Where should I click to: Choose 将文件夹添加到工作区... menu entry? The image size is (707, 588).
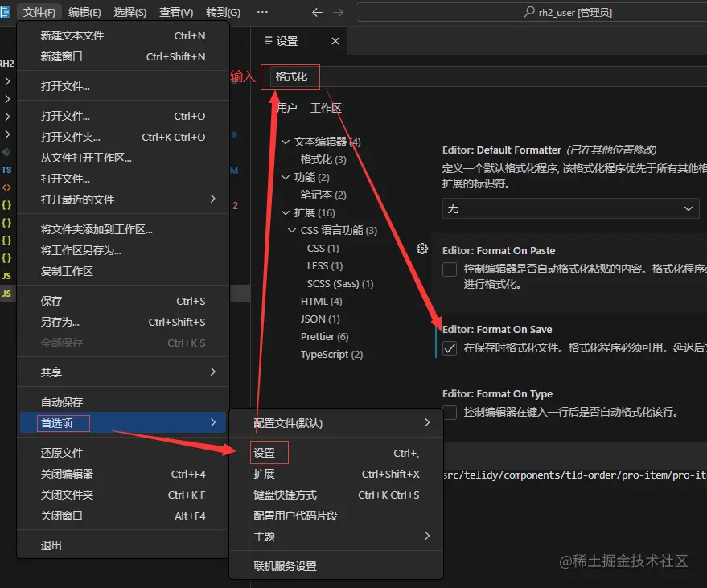point(122,229)
